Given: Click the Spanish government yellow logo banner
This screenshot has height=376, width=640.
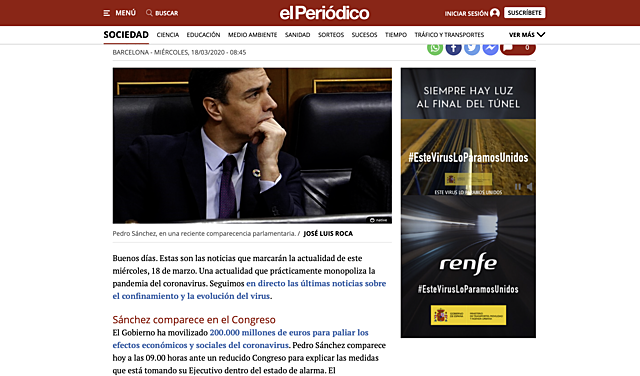Looking at the screenshot, I should pos(468,315).
